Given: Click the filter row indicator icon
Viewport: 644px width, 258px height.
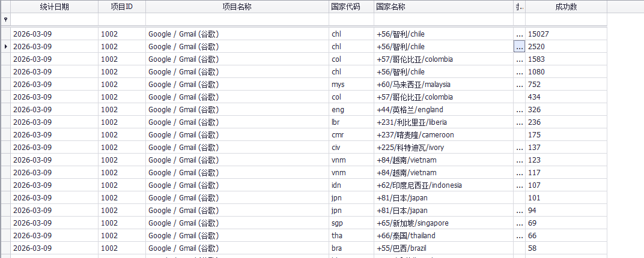Looking at the screenshot, I should point(5,20).
